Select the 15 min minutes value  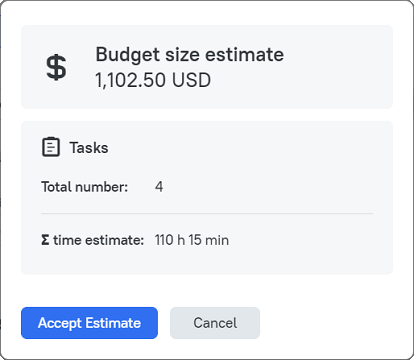point(209,240)
